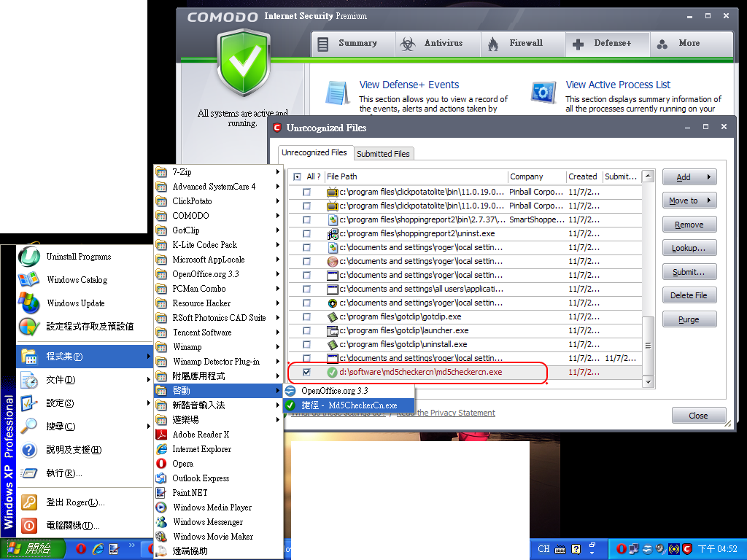Click the OpenOffice.org 3.3 startup icon
This screenshot has width=747, height=560.
point(290,391)
